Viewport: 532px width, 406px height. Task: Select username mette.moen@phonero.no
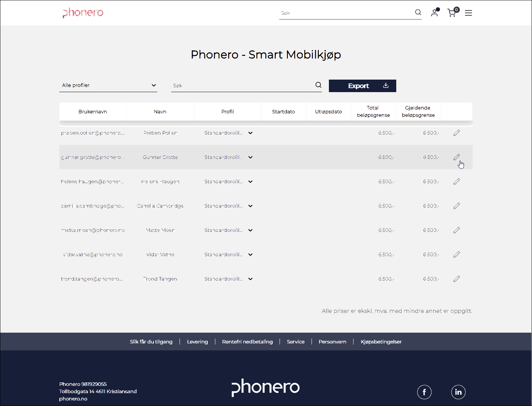click(93, 230)
